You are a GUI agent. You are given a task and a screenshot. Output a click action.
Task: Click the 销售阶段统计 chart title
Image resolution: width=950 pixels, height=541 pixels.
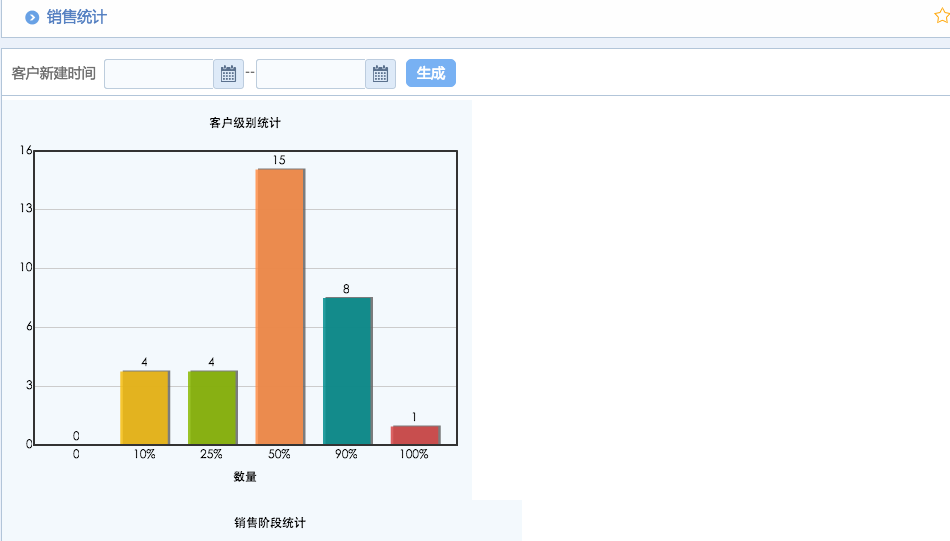tap(270, 523)
